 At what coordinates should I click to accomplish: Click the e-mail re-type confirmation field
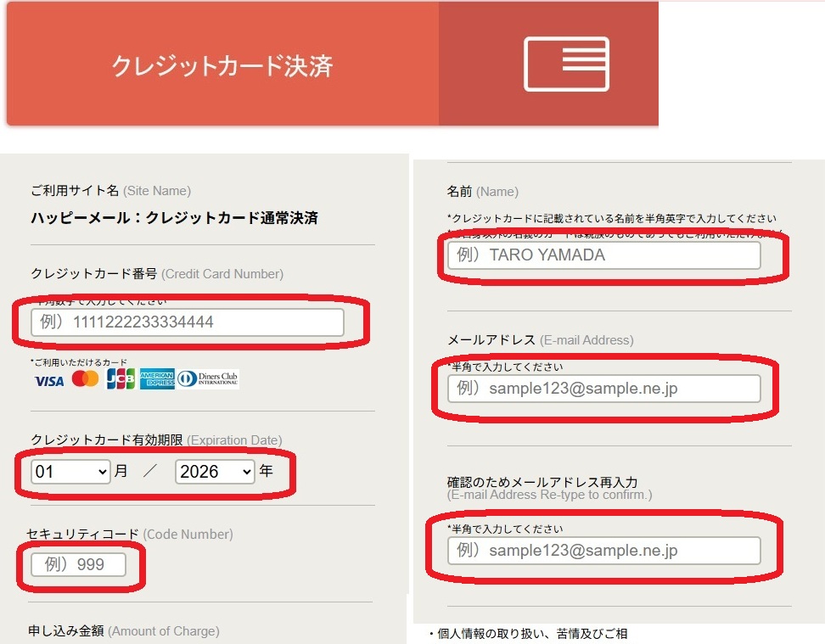click(x=603, y=551)
